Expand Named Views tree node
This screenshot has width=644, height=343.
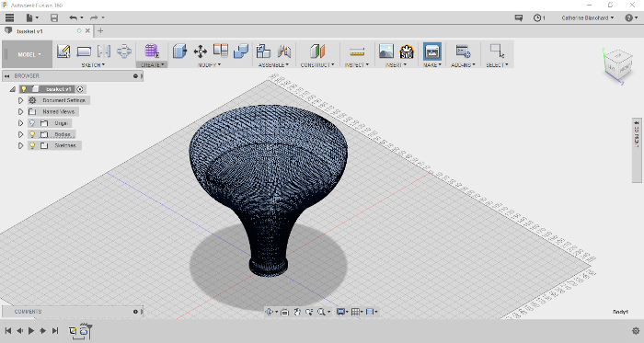[x=20, y=111]
